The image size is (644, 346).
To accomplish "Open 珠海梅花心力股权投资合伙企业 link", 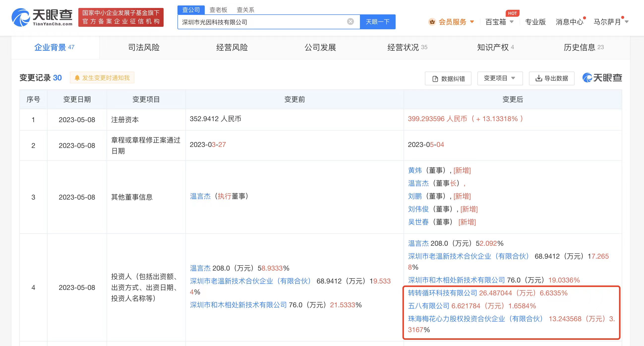I will point(475,319).
